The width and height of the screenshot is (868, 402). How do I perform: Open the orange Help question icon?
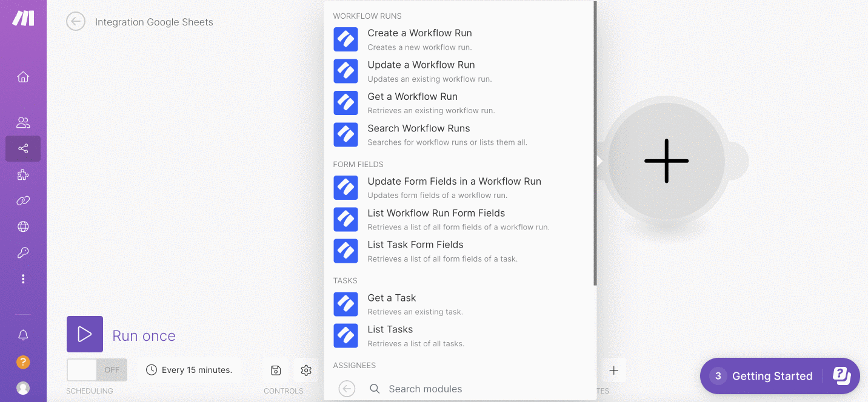(x=23, y=362)
